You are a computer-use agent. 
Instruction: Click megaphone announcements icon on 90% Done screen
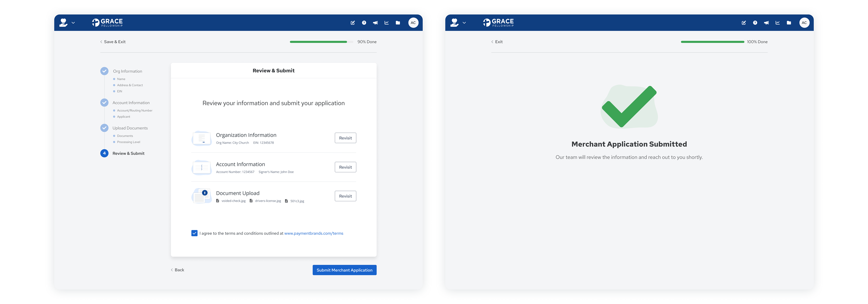coord(375,23)
